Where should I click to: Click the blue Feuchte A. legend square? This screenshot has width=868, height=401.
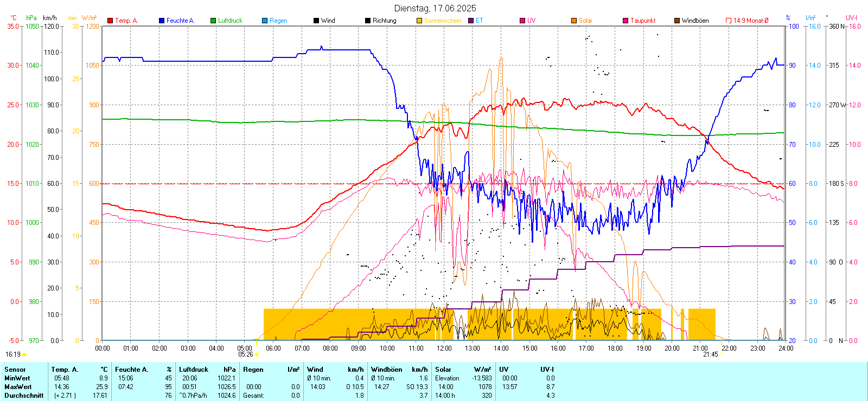(x=162, y=21)
